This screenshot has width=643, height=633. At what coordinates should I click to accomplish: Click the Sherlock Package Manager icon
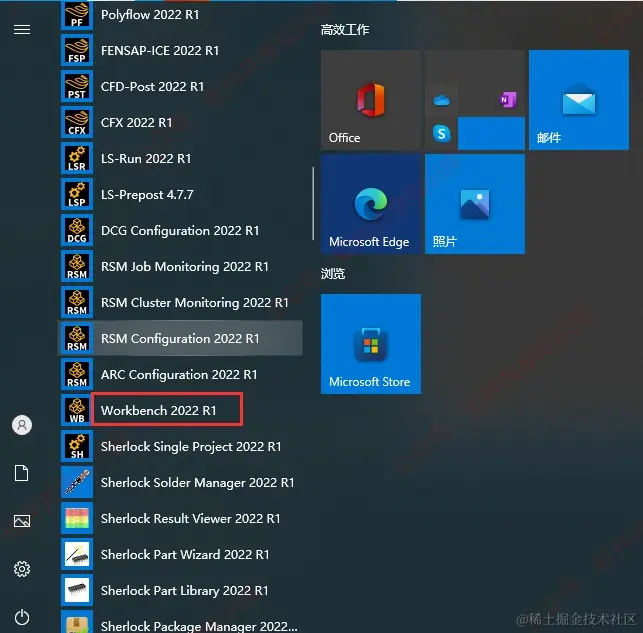(77, 622)
